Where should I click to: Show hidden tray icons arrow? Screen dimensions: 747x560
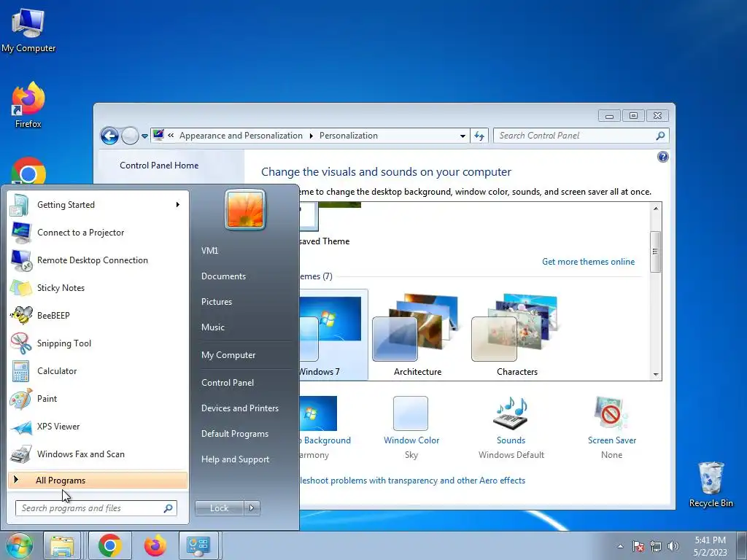coord(620,547)
